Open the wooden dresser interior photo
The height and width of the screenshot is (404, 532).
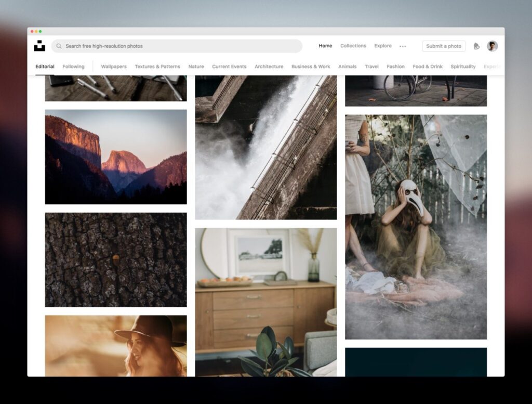click(265, 302)
